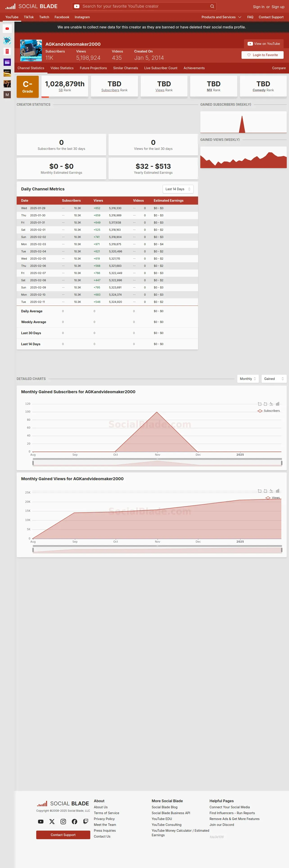Click the zoom reset icon on the Views chart

pyautogui.click(x=265, y=491)
